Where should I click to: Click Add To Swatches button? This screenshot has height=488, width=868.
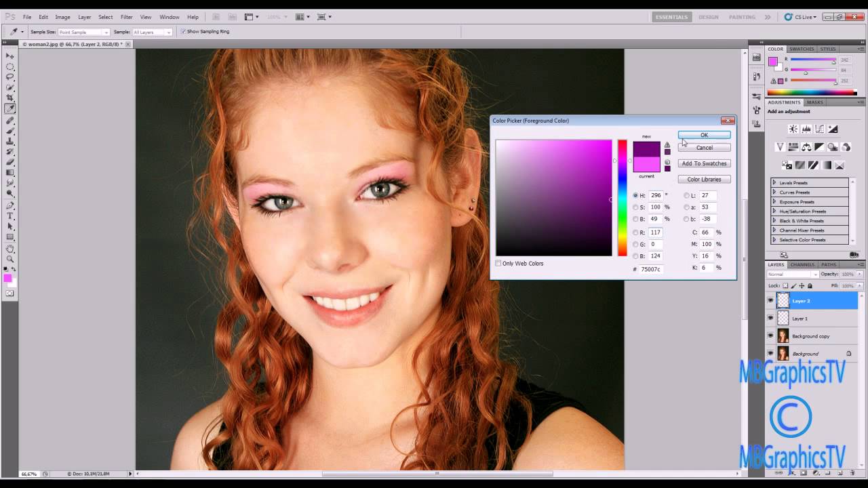tap(704, 163)
